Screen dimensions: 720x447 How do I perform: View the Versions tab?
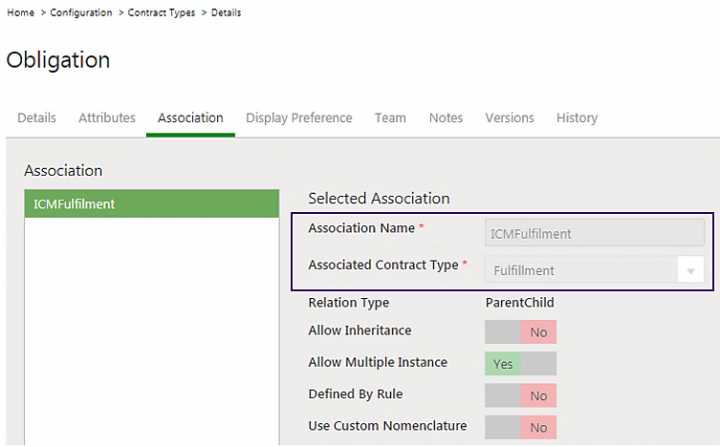point(509,118)
